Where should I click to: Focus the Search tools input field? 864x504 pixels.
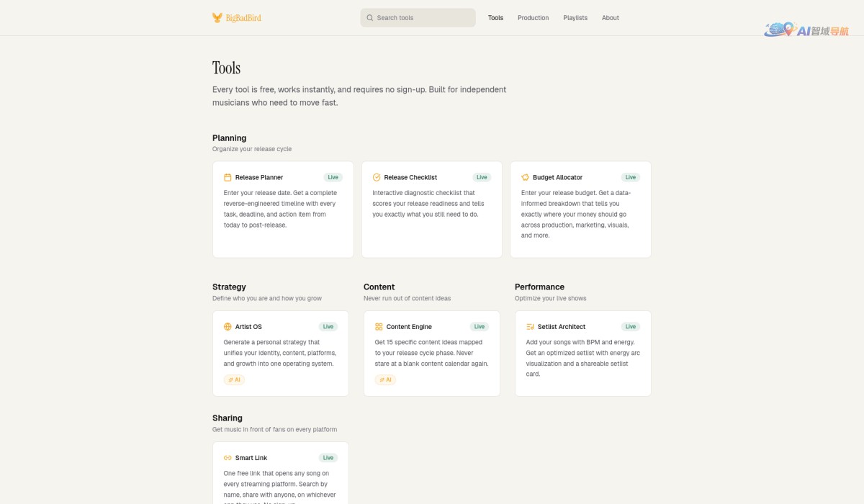pyautogui.click(x=418, y=18)
